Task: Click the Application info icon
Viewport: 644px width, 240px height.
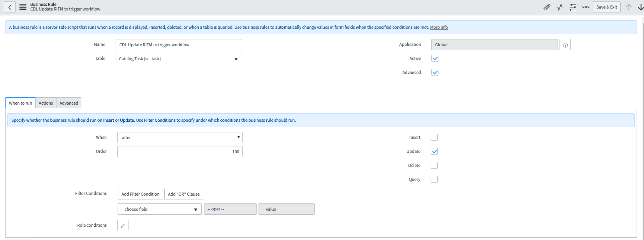Action: (565, 45)
